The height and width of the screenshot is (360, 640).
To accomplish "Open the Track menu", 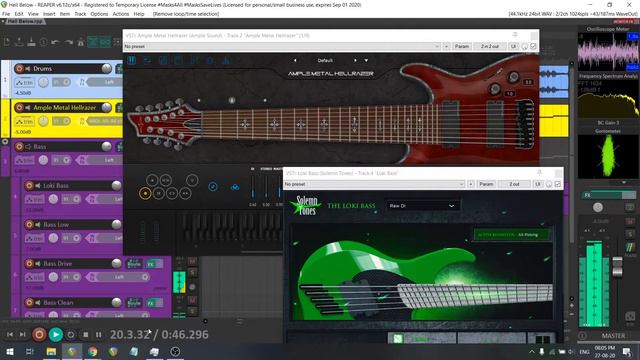I will (x=80, y=14).
